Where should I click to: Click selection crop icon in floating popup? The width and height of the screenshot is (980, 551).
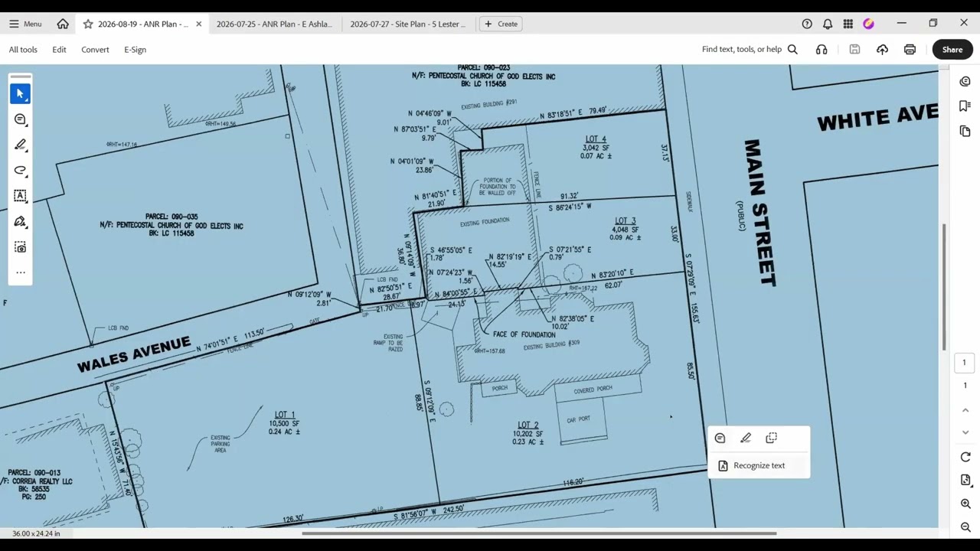click(x=771, y=439)
